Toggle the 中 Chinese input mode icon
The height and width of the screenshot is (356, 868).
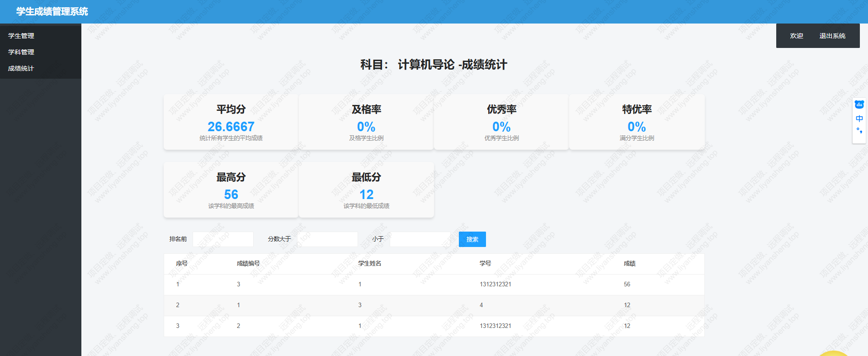point(859,119)
